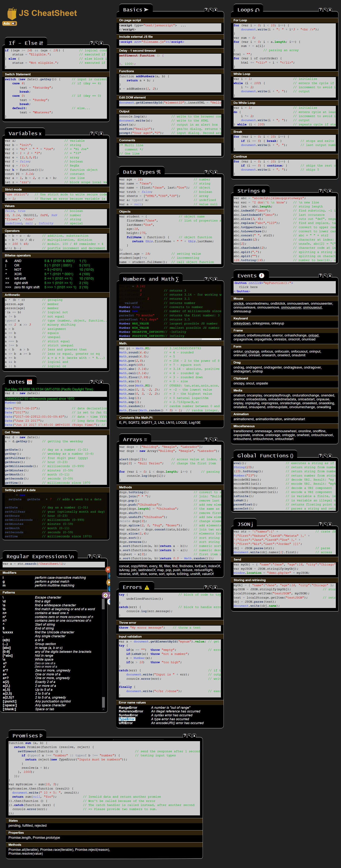Open help for Global Functions panel
Viewport: 341px width, 868px height.
(320, 456)
